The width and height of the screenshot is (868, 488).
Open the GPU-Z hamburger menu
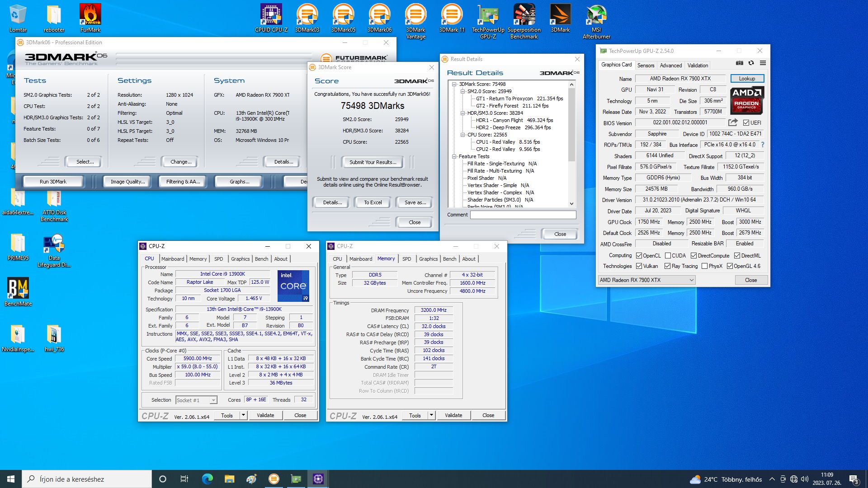[x=763, y=63]
